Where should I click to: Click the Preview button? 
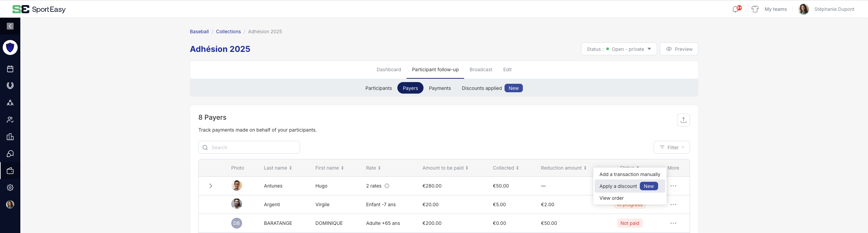pos(679,49)
